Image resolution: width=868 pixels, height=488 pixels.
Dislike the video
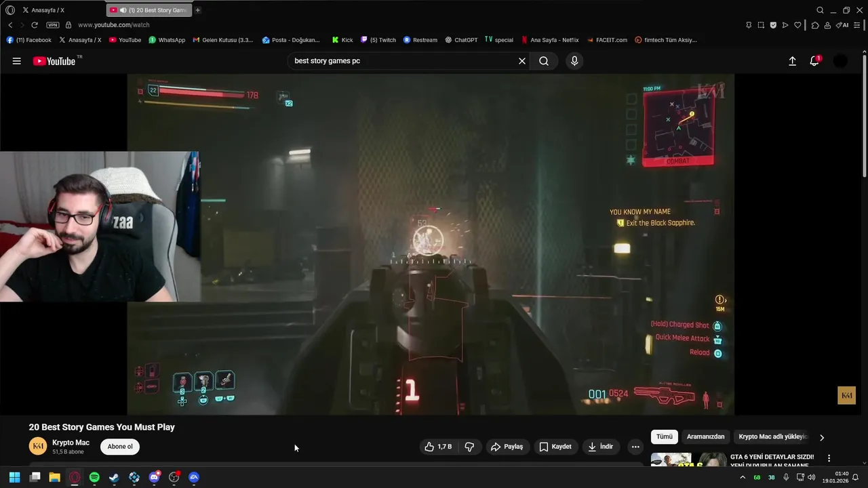[x=469, y=447]
